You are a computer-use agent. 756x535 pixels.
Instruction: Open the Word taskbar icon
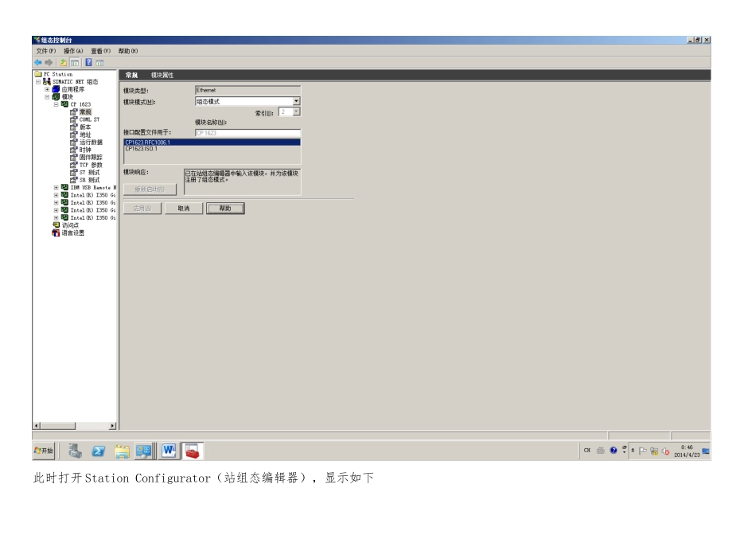coord(169,451)
